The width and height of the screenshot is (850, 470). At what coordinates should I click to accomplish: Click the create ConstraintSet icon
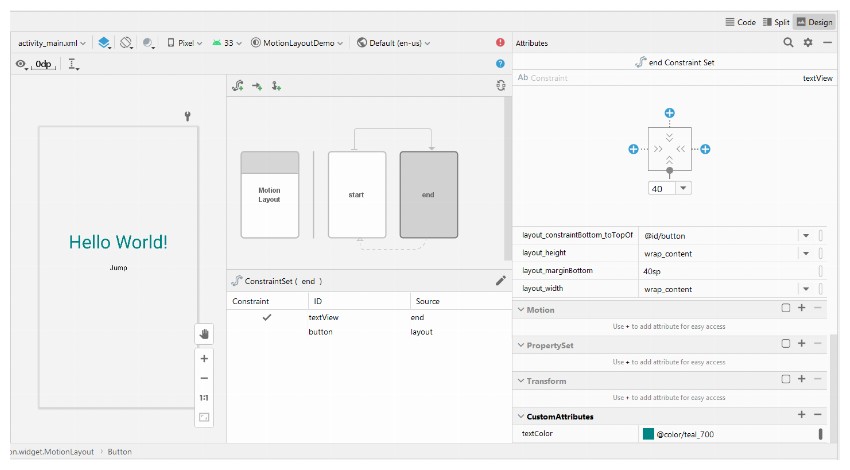tap(238, 86)
